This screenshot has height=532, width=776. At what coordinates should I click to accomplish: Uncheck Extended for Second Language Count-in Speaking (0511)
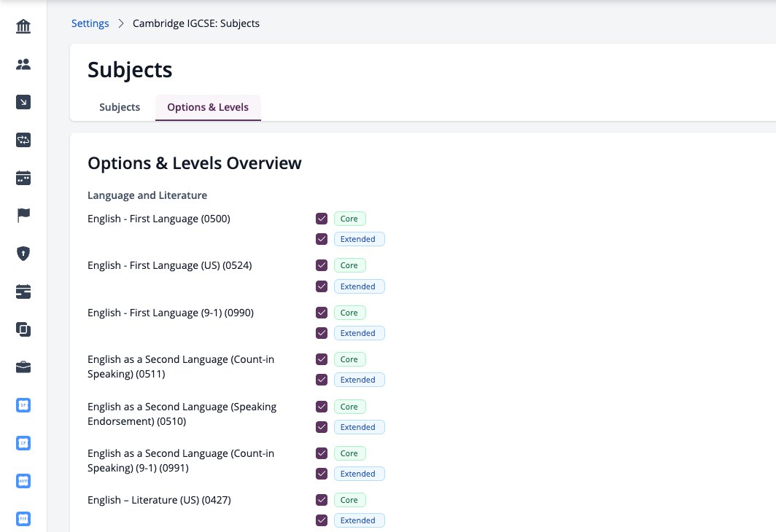322,380
